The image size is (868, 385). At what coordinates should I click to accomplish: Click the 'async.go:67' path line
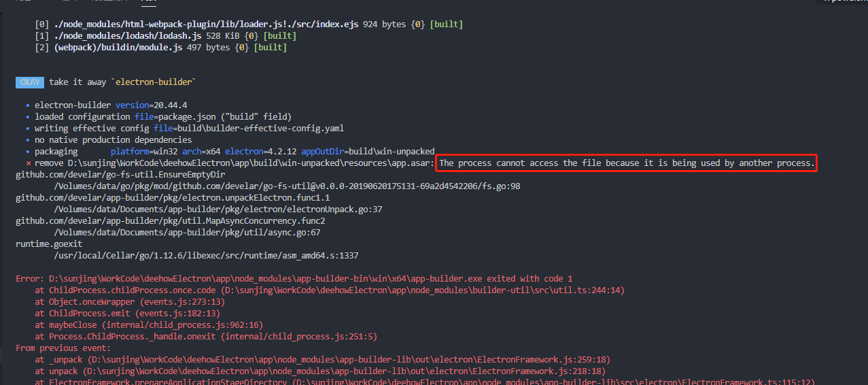[x=187, y=233]
